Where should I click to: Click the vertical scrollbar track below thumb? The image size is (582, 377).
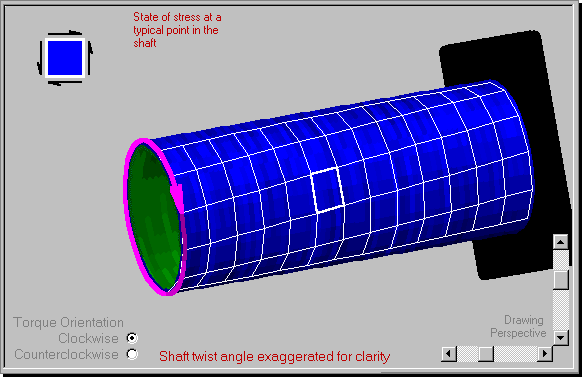[560, 310]
